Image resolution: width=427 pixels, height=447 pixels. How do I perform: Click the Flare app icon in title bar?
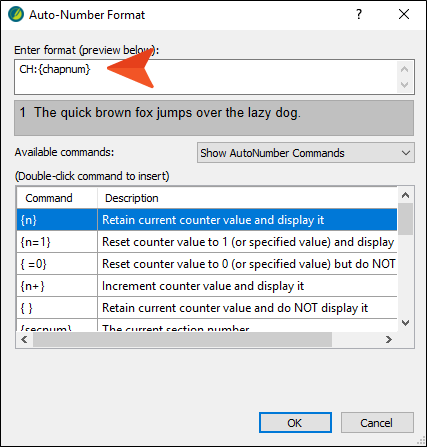[x=16, y=15]
